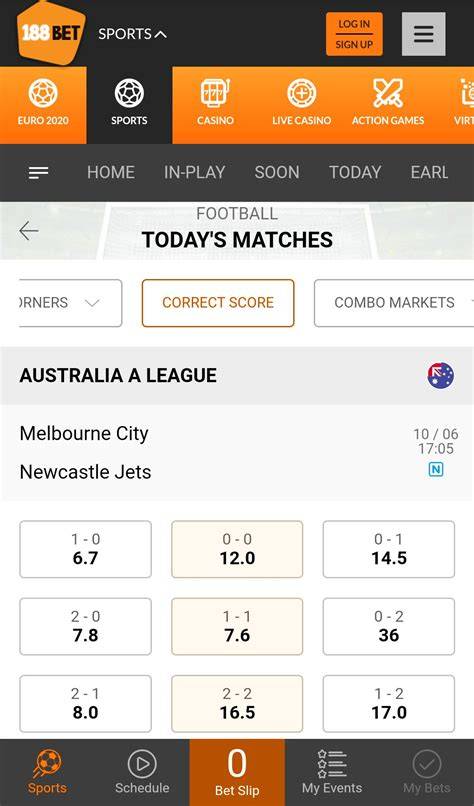Switch to the TODAY tab

[x=355, y=172]
